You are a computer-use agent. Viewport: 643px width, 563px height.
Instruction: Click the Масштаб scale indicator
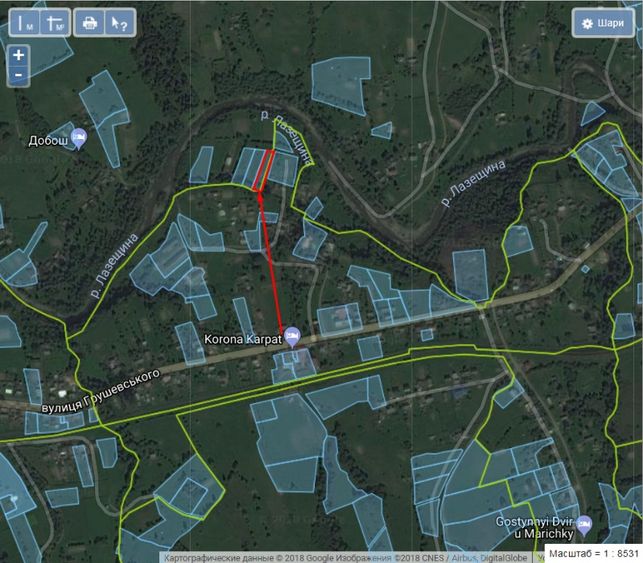(593, 554)
